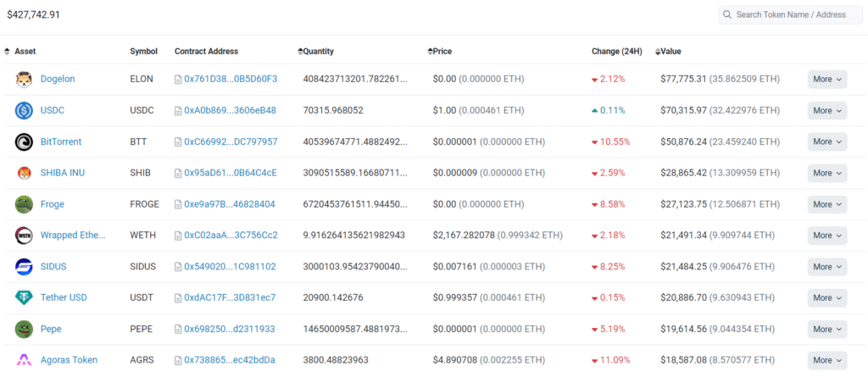Click the document icon beside 0xC66992...DC797957

coord(178,141)
